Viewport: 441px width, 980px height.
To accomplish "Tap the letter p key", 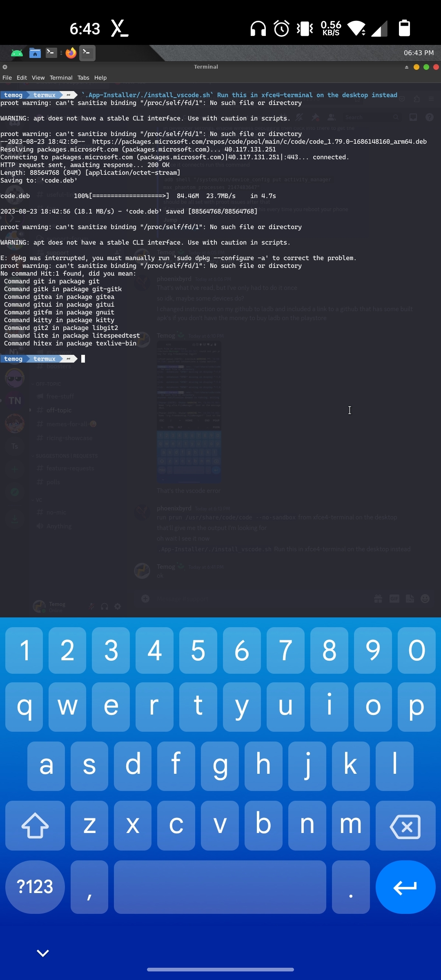I will point(416,706).
